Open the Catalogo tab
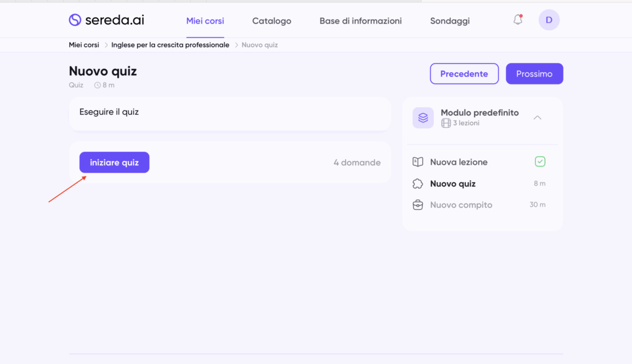The height and width of the screenshot is (364, 632). [272, 21]
